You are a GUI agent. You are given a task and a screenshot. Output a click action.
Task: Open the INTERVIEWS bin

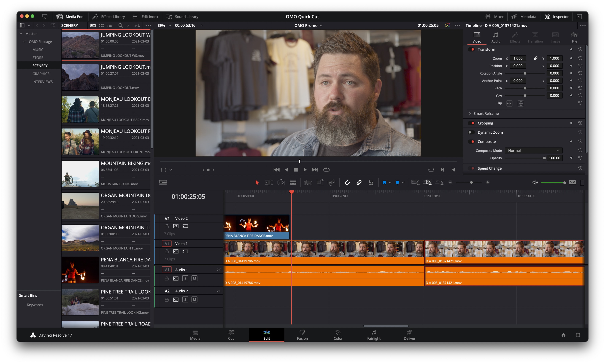point(42,82)
